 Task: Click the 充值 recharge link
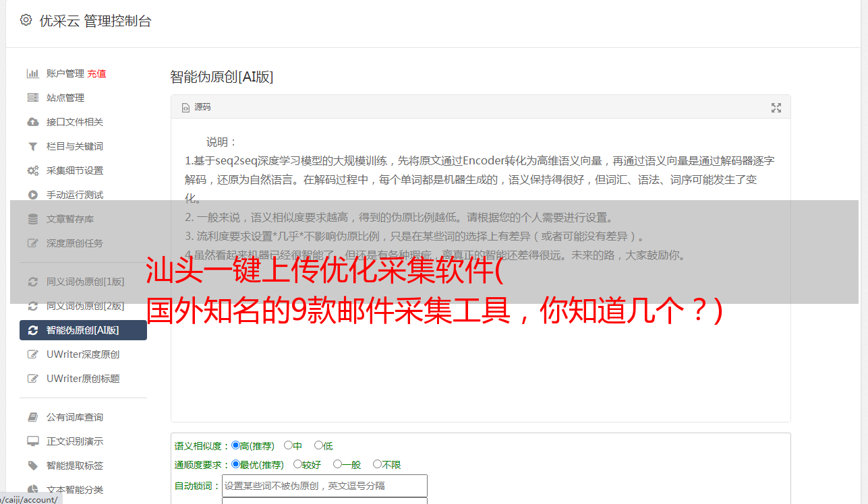[x=96, y=73]
